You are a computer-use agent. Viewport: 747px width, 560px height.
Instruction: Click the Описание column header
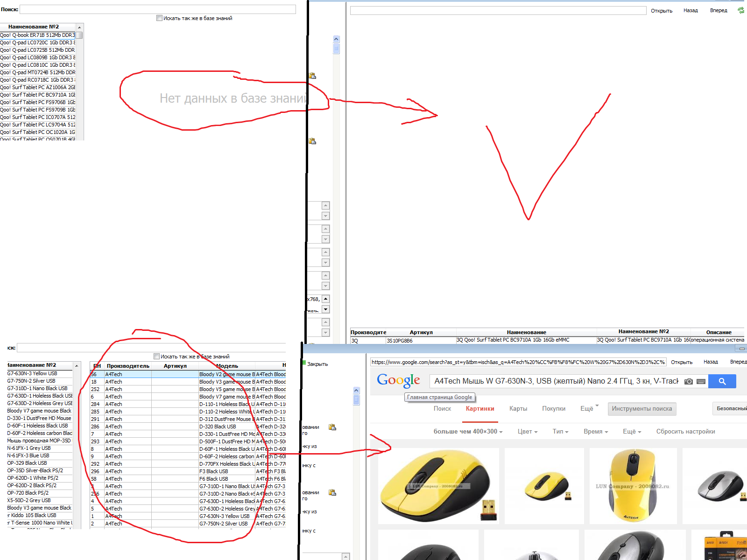[719, 332]
